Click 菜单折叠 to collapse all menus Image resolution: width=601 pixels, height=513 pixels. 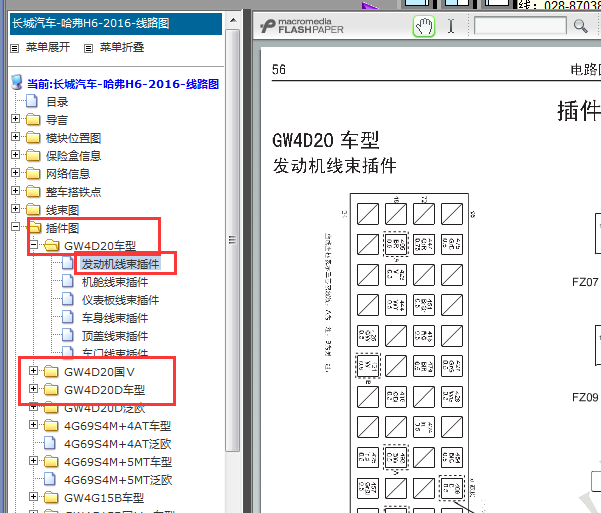[x=122, y=47]
